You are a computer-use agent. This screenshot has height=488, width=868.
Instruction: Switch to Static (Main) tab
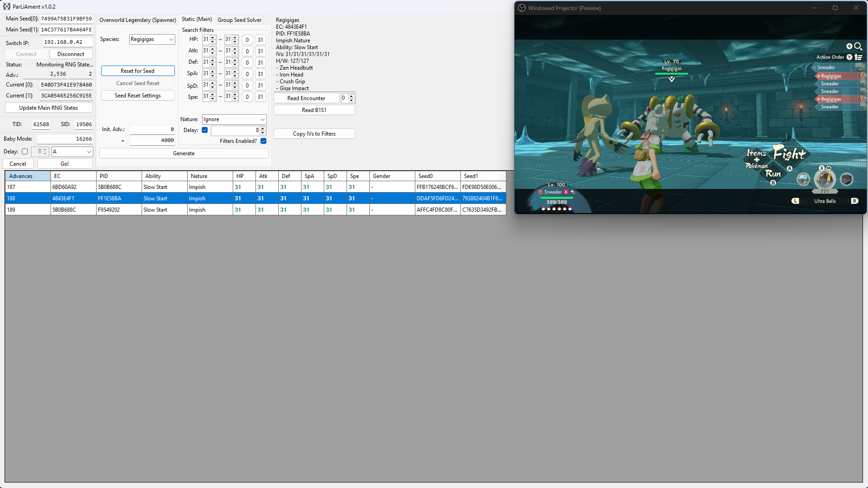coord(197,19)
